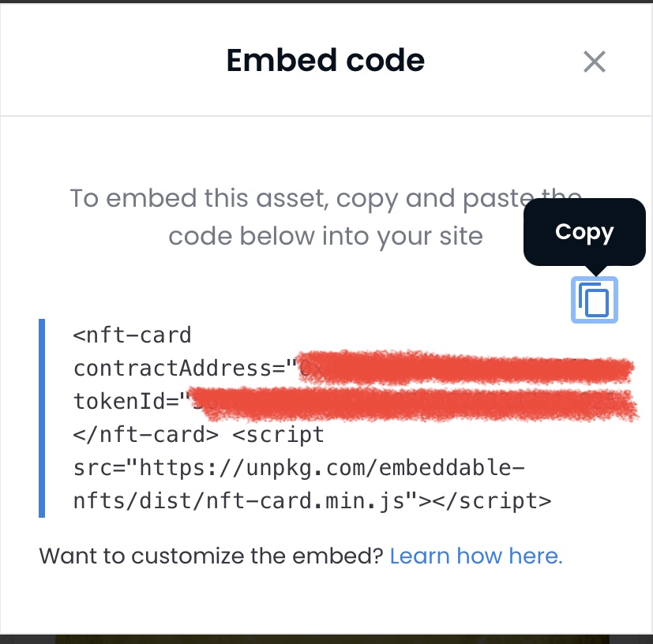The height and width of the screenshot is (644, 653).
Task: Click the "<script" tag text
Action: point(278,435)
